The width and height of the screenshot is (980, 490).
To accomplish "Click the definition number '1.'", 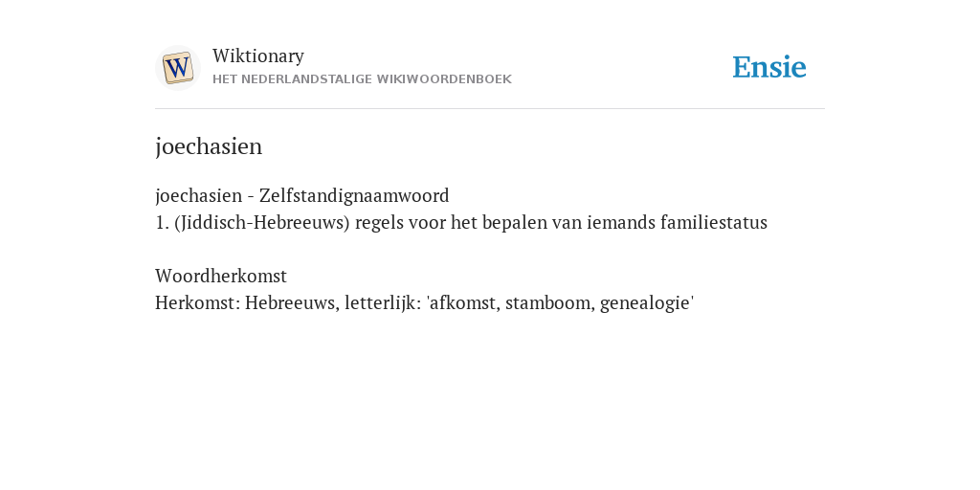I will [x=163, y=222].
